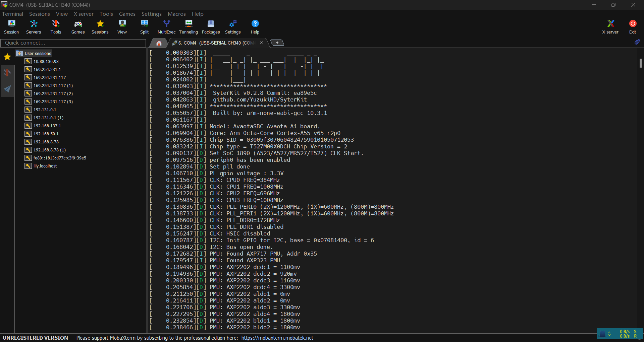
Task: Click the 10.88.130.93 session icon
Action: tap(28, 61)
